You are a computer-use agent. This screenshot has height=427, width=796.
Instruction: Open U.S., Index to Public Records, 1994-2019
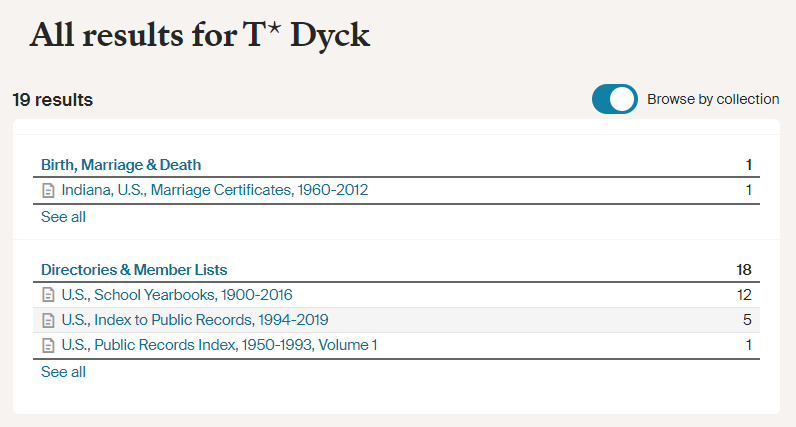pos(195,320)
